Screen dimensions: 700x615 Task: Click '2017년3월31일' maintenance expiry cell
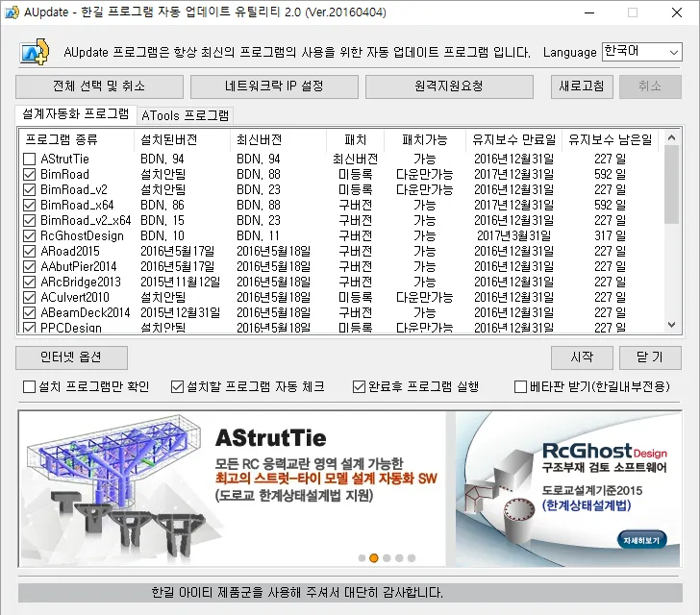click(513, 235)
